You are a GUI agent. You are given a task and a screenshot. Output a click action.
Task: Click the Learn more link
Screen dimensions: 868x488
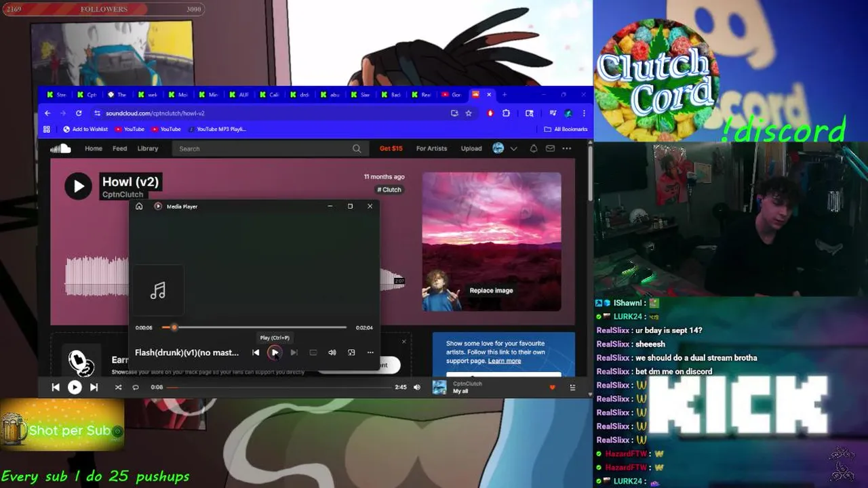505,361
